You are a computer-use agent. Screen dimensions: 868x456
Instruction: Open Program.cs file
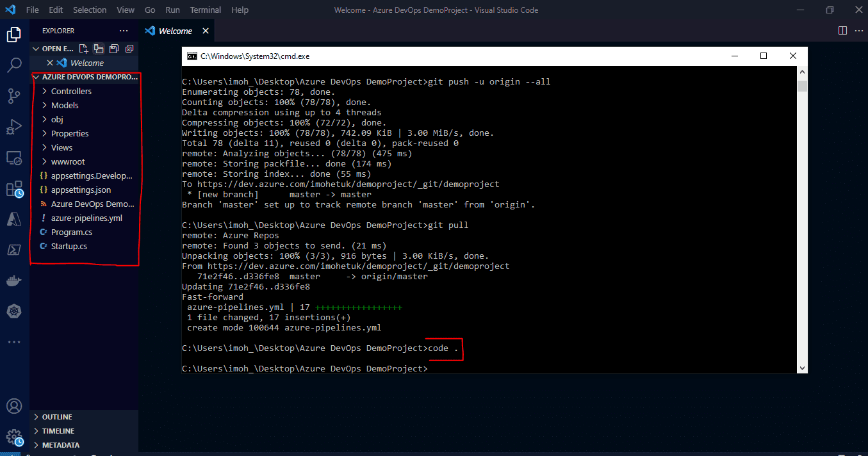click(x=71, y=232)
